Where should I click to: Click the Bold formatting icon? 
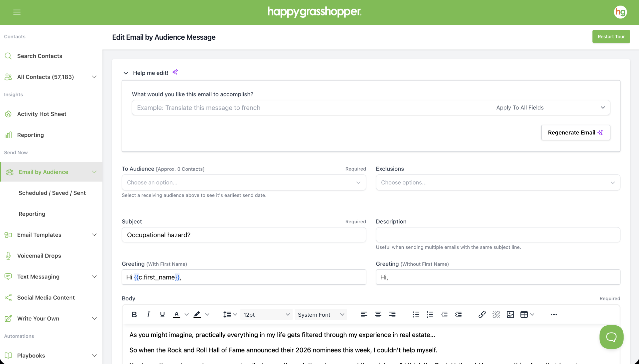pos(134,314)
